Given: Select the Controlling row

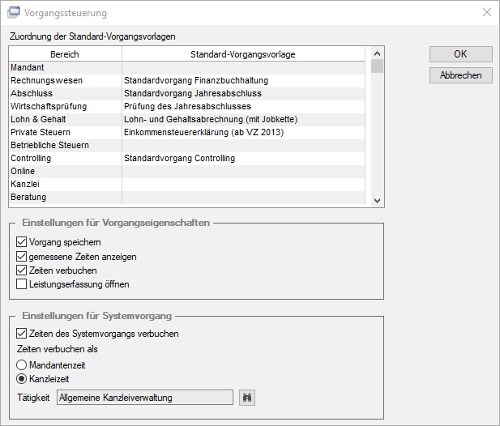Looking at the screenshot, I should (187, 158).
